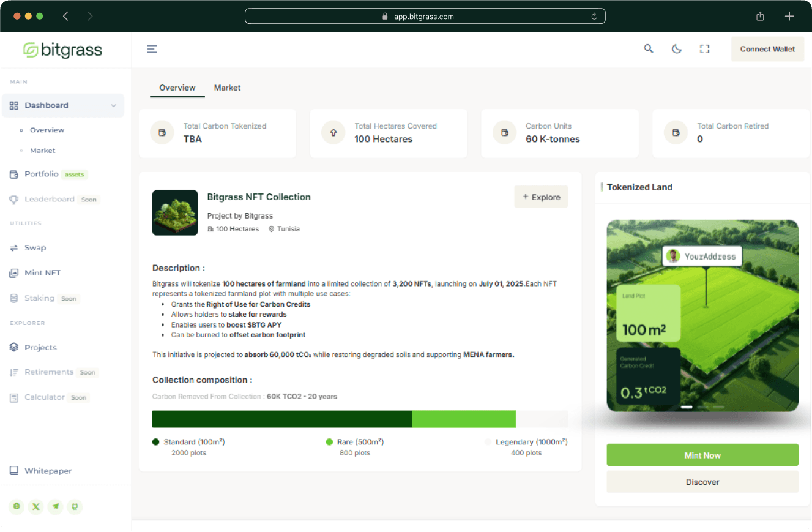Click the first carousel indicator on land image
This screenshot has width=812, height=532.
(x=687, y=406)
